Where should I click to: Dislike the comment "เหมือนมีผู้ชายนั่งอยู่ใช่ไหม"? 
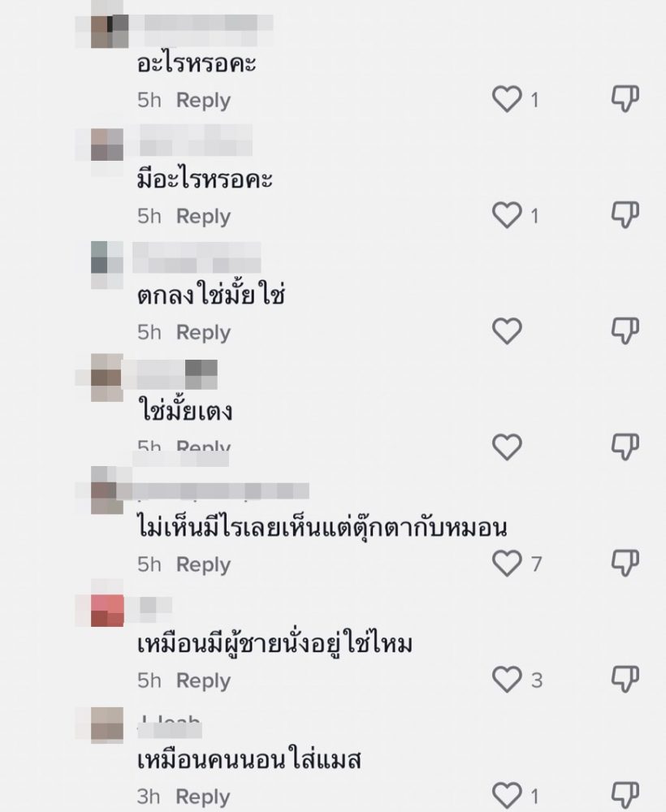(625, 679)
